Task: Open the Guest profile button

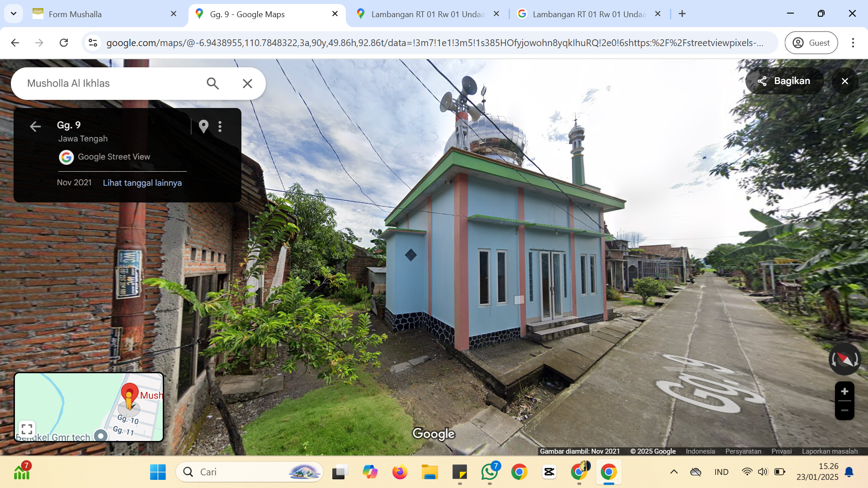Action: pos(811,42)
